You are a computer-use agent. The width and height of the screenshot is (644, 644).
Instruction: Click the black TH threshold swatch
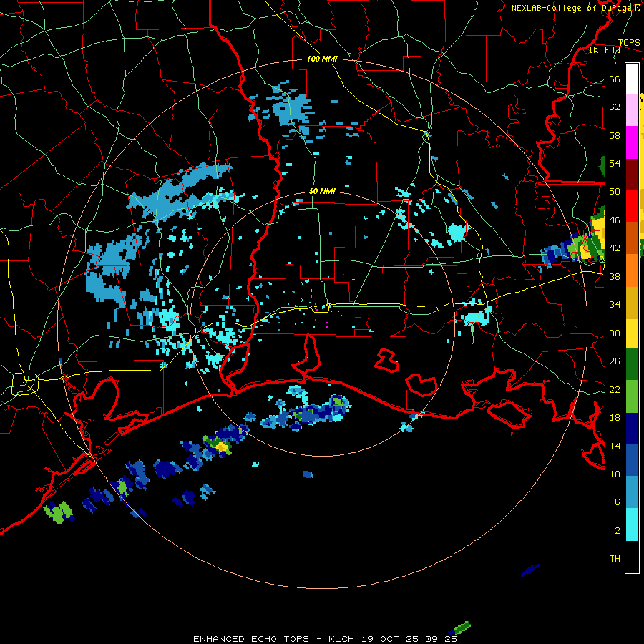(632, 557)
